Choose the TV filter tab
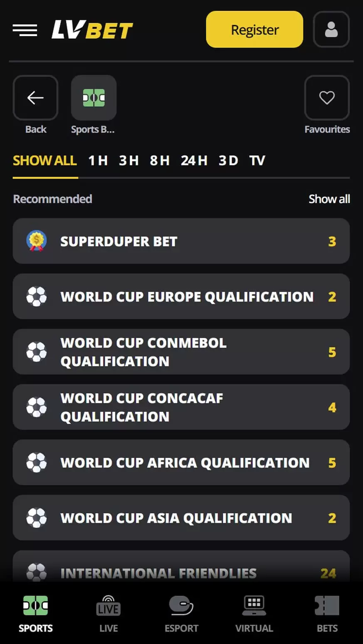 point(257,160)
